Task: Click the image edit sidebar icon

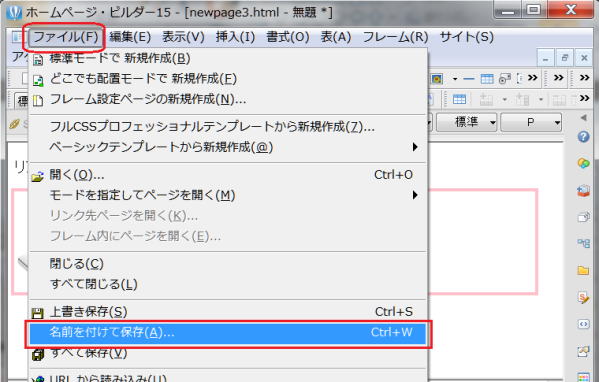Action: pyautogui.click(x=583, y=351)
